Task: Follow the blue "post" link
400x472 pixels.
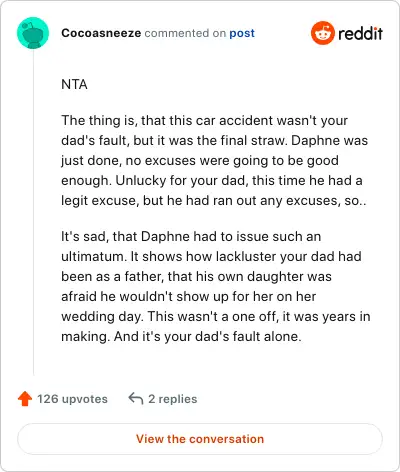Action: coord(242,33)
